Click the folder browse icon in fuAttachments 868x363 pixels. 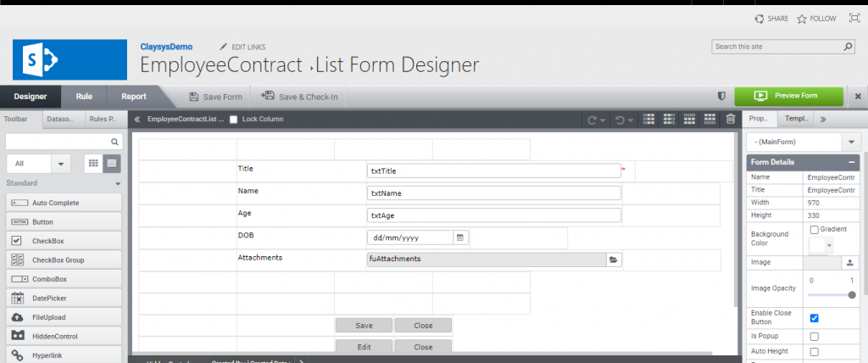[x=614, y=260]
